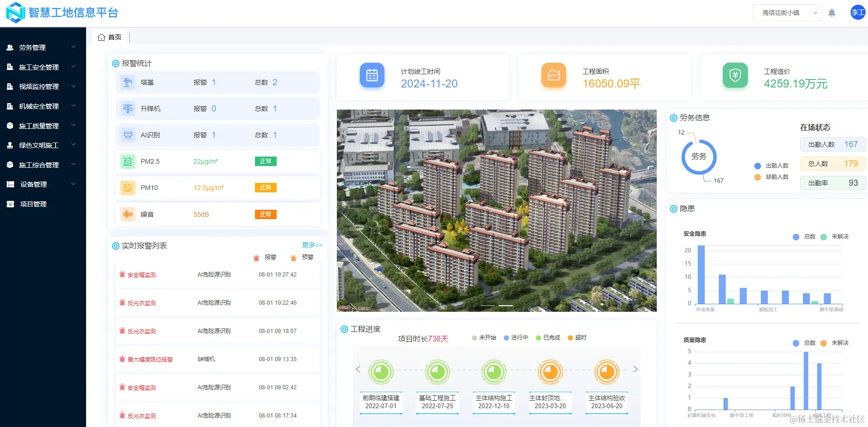Open the 视频监控管理 sidebar menu
868x427 pixels.
click(43, 87)
